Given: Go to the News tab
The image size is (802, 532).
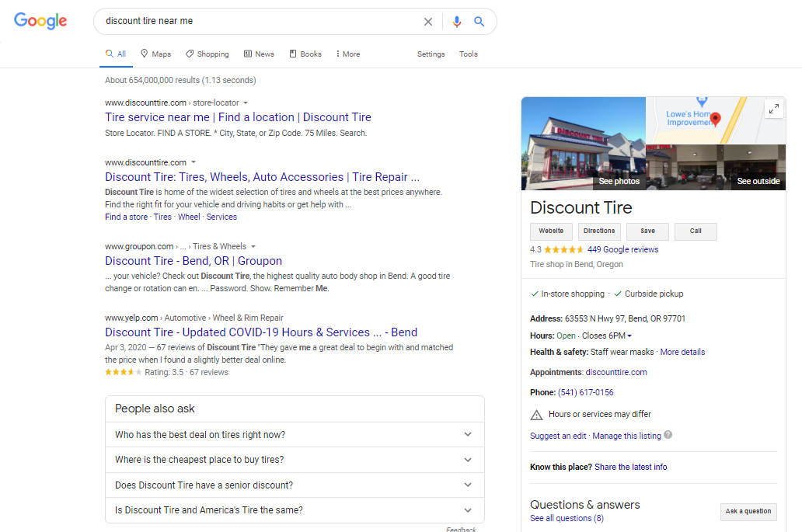Looking at the screenshot, I should pos(259,54).
